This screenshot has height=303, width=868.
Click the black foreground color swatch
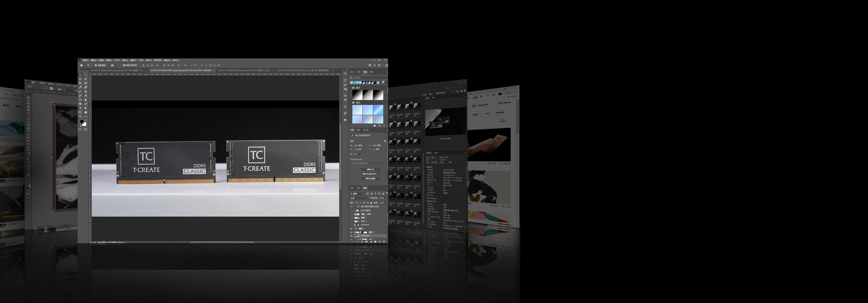pos(81,121)
